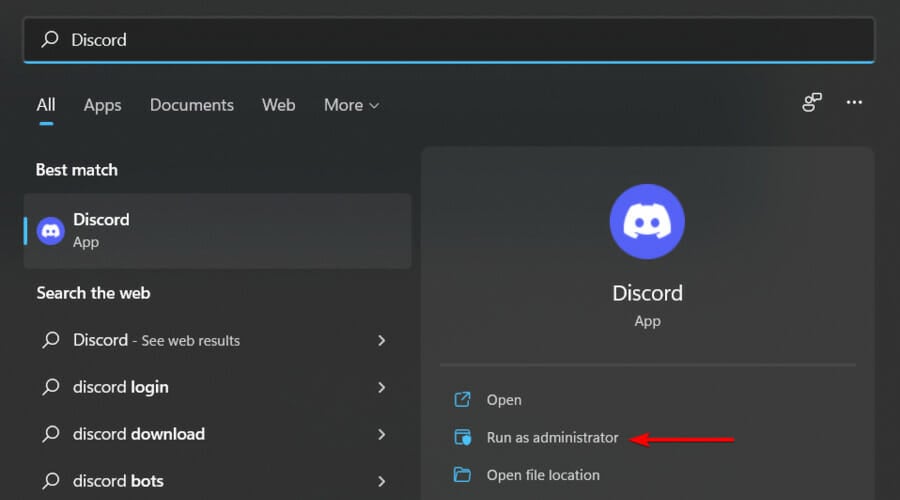Expand chevron beside discord bots
This screenshot has height=500, width=900.
pos(382,482)
